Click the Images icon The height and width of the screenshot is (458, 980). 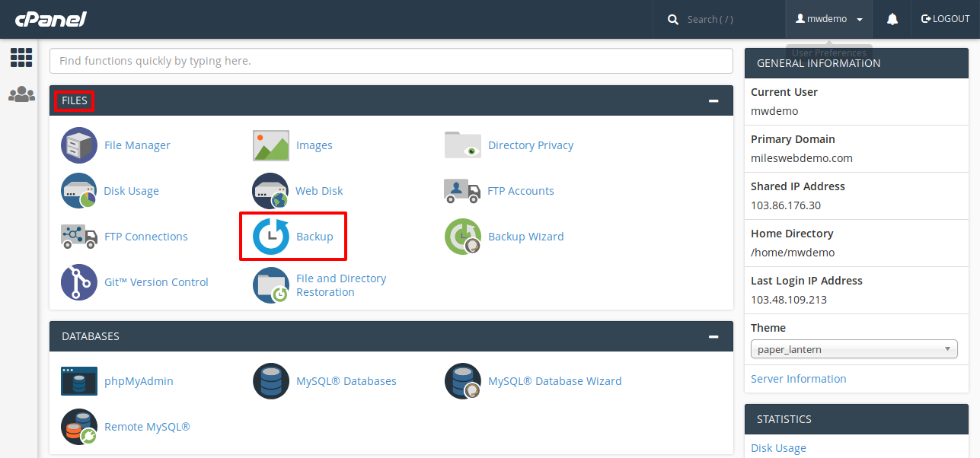tap(271, 145)
